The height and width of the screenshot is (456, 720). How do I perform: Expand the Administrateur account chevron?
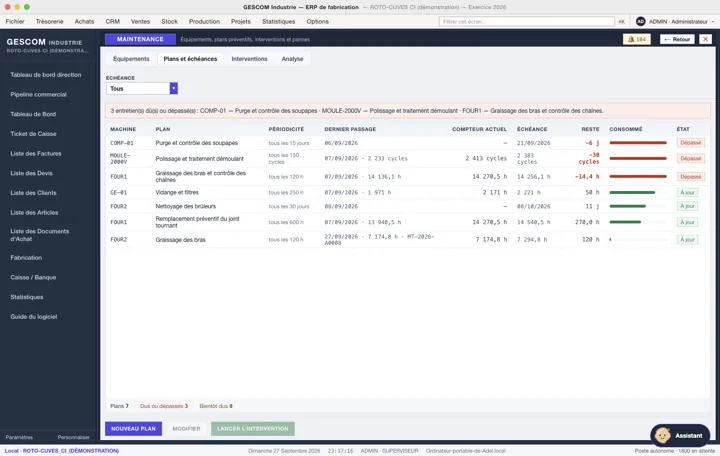pos(713,22)
